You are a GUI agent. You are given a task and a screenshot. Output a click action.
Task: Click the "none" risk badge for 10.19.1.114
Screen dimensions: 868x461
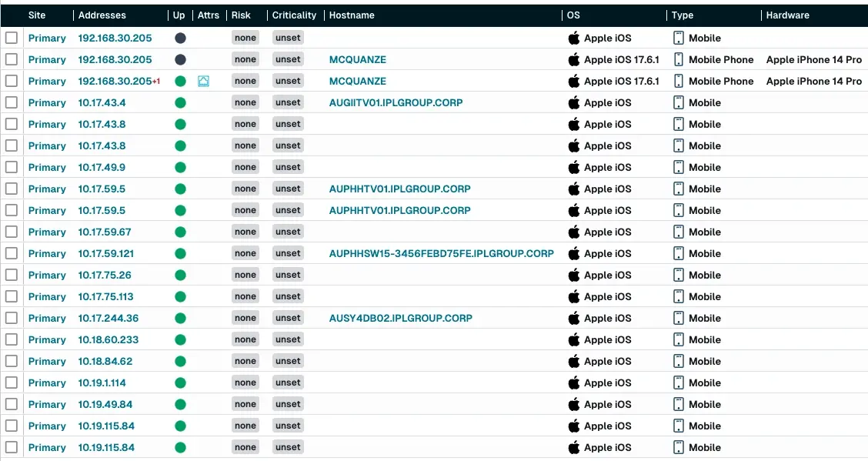point(245,382)
